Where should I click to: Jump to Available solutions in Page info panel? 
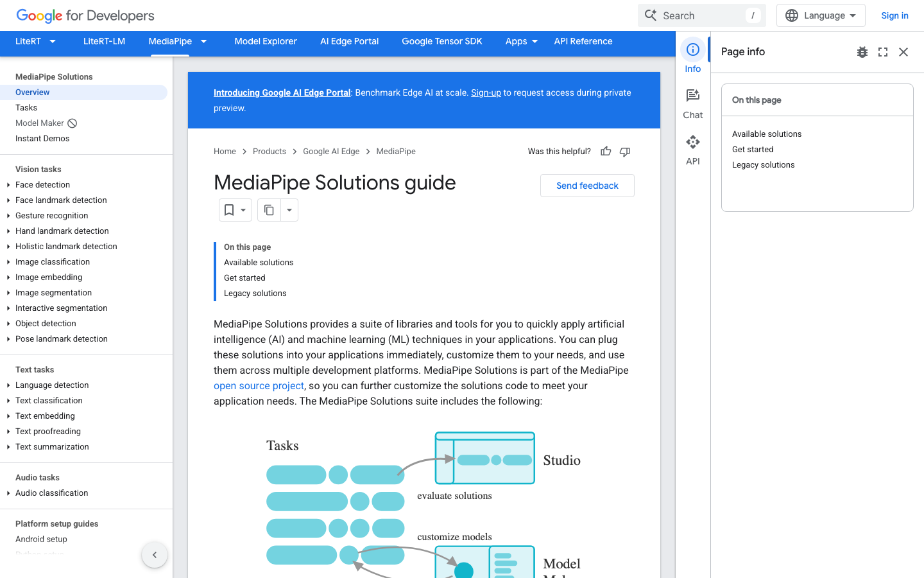point(767,134)
